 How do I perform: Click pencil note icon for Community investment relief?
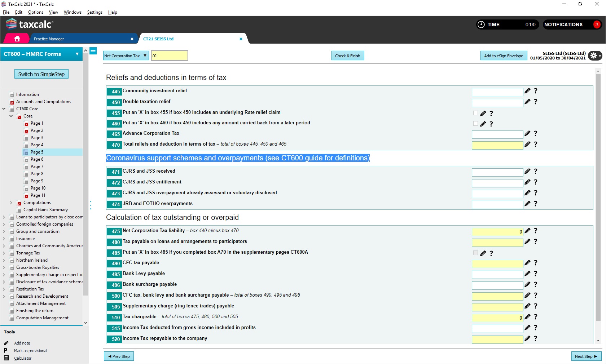[x=527, y=91]
